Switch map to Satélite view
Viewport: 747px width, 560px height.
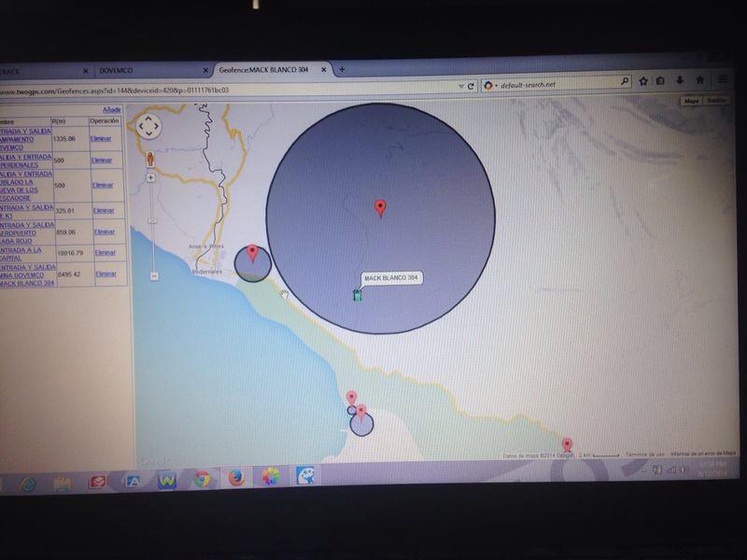click(x=716, y=101)
